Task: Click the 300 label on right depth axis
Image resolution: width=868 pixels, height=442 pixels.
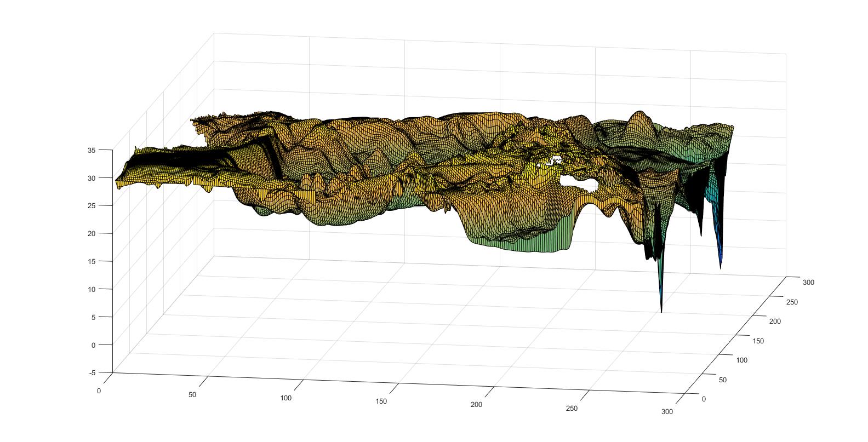Action: click(x=808, y=283)
